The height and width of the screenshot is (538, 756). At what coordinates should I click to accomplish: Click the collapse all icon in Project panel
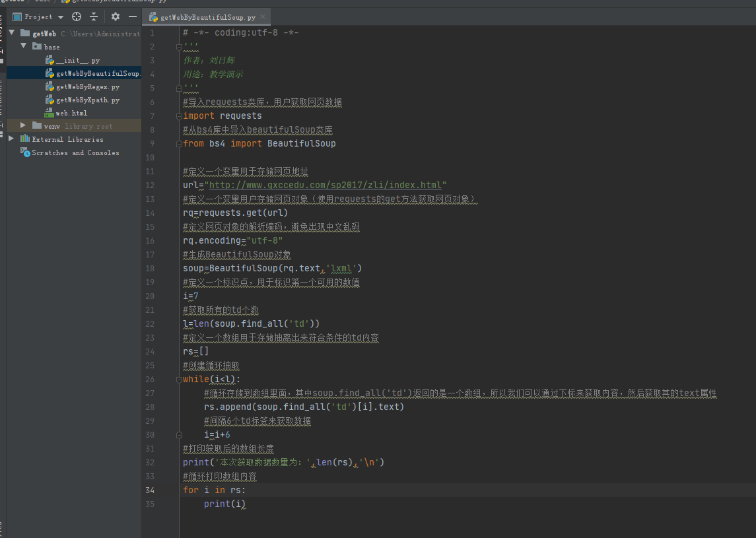pos(94,17)
